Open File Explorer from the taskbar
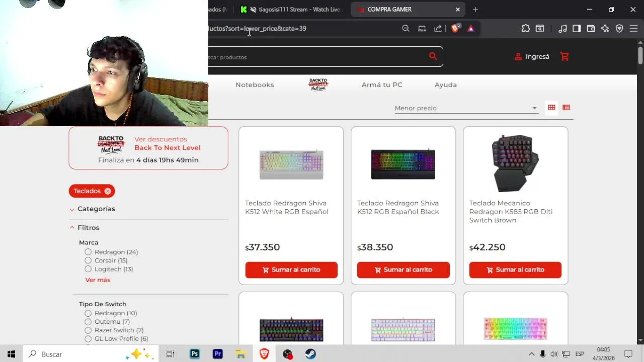 click(240, 354)
